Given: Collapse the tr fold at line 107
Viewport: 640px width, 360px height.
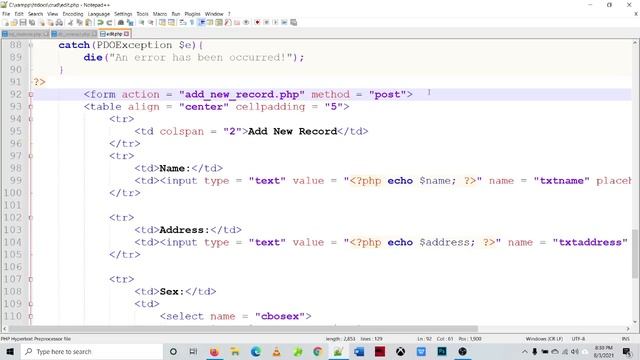Looking at the screenshot, I should (31, 279).
